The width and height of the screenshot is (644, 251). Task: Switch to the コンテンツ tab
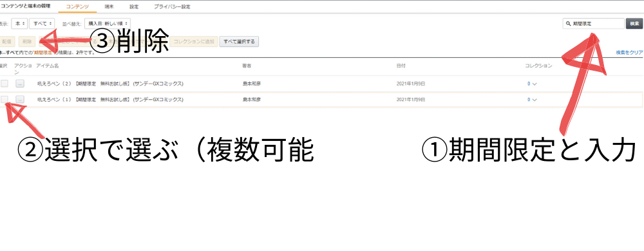coord(77,7)
